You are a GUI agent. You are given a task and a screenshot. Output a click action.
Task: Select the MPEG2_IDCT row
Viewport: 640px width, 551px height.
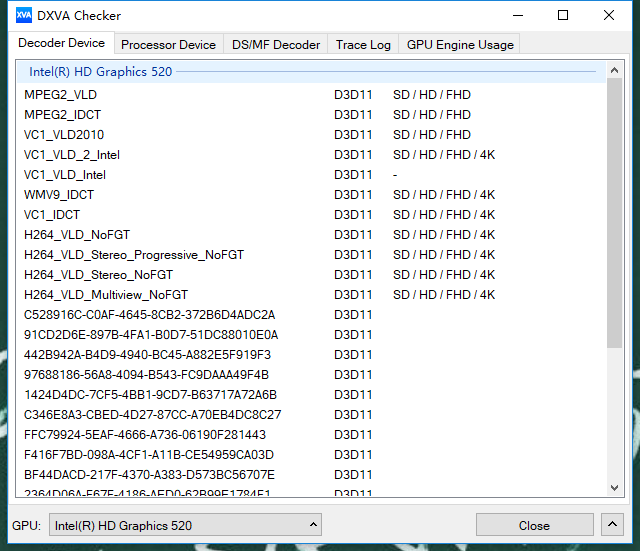click(312, 115)
